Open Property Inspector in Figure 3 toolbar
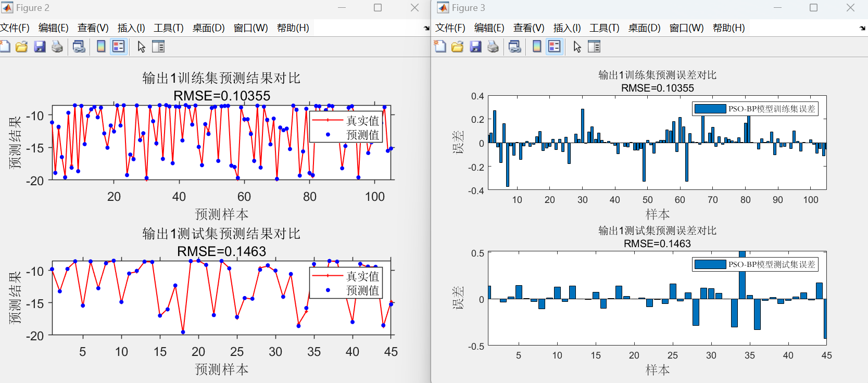 [594, 47]
